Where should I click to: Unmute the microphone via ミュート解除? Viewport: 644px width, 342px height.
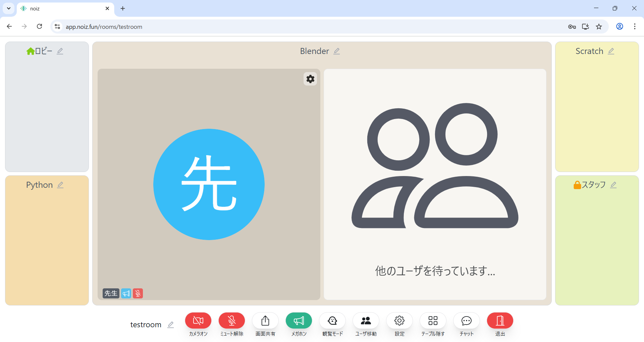pyautogui.click(x=231, y=321)
